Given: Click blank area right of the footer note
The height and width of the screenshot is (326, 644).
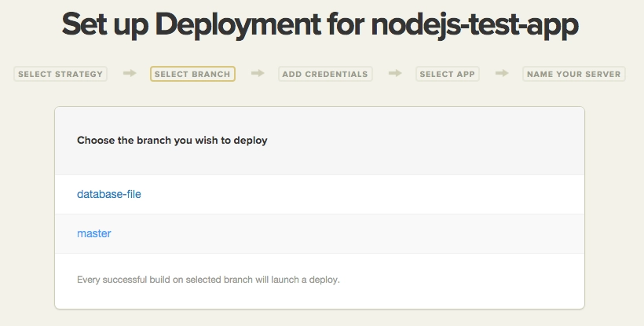Looking at the screenshot, I should [x=471, y=279].
